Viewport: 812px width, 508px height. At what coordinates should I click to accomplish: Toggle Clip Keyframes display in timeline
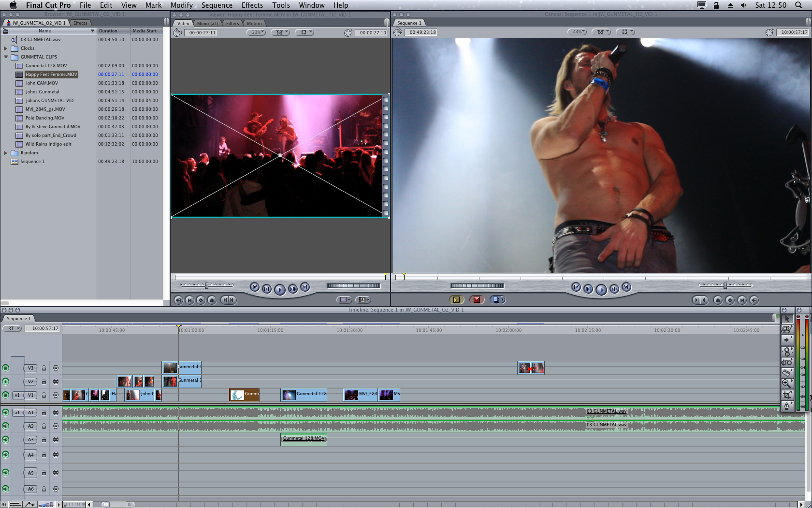tap(15, 505)
